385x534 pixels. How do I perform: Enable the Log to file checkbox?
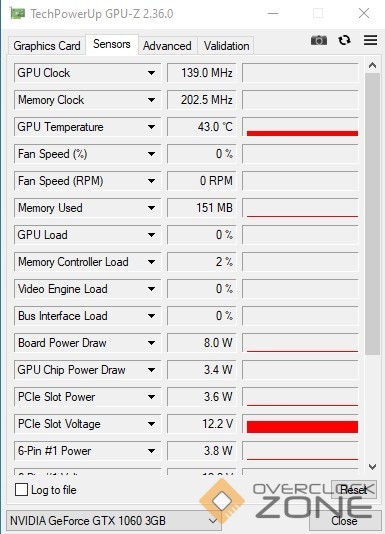pyautogui.click(x=21, y=490)
